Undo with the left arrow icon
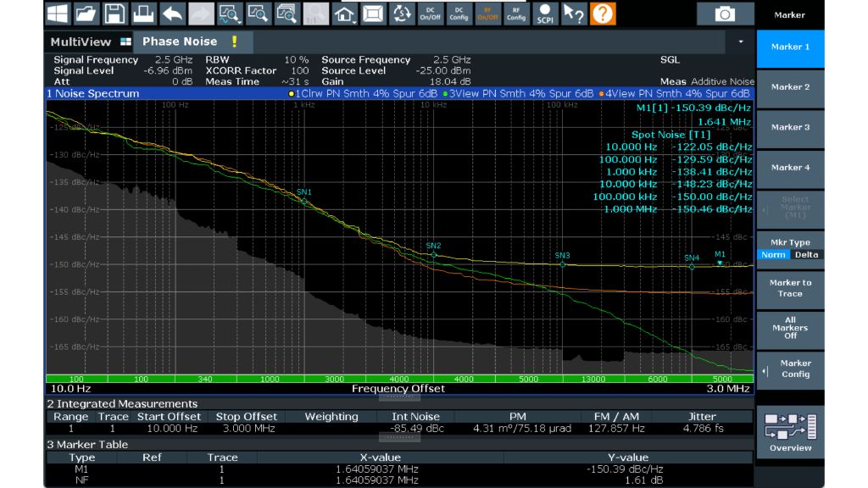 172,14
